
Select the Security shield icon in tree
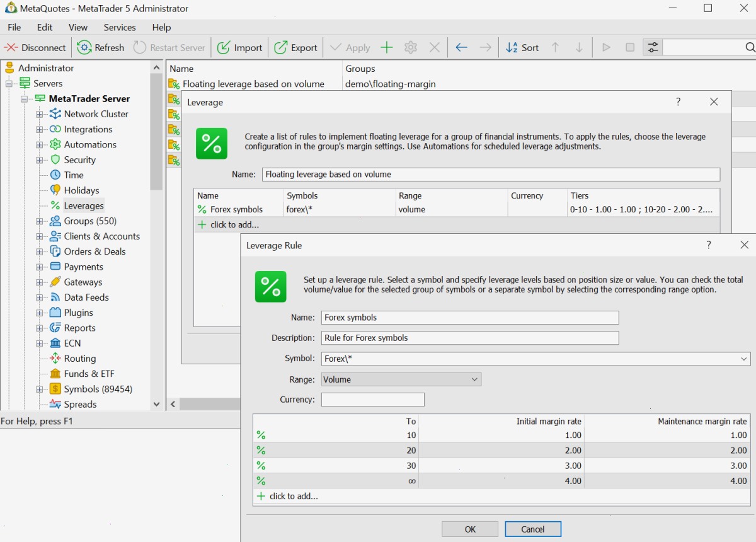click(x=55, y=160)
